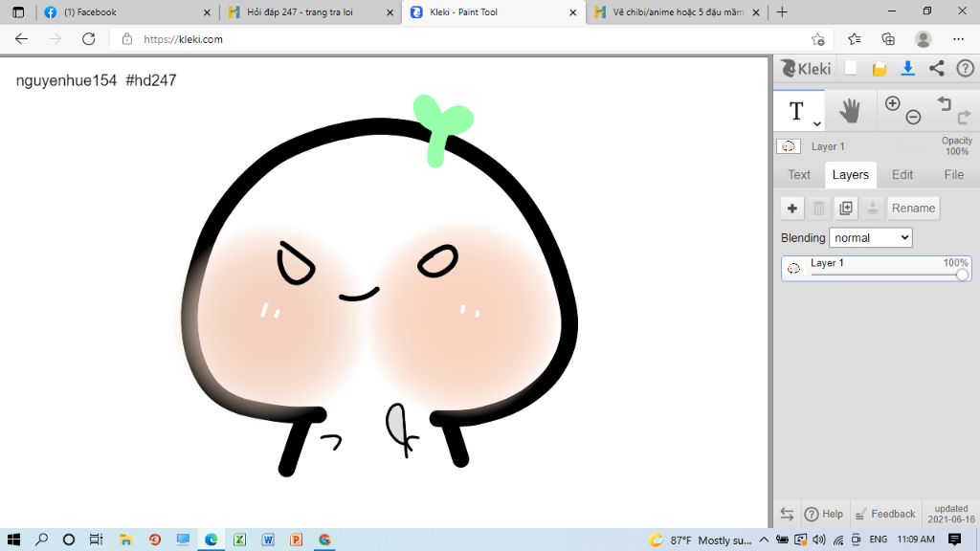The width and height of the screenshot is (980, 551).
Task: Create a new blank image in Kleki
Action: [x=851, y=68]
